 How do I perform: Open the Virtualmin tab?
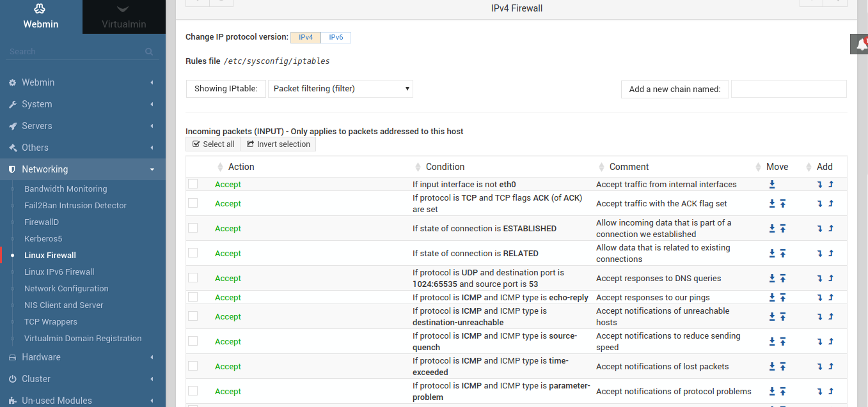tap(124, 17)
